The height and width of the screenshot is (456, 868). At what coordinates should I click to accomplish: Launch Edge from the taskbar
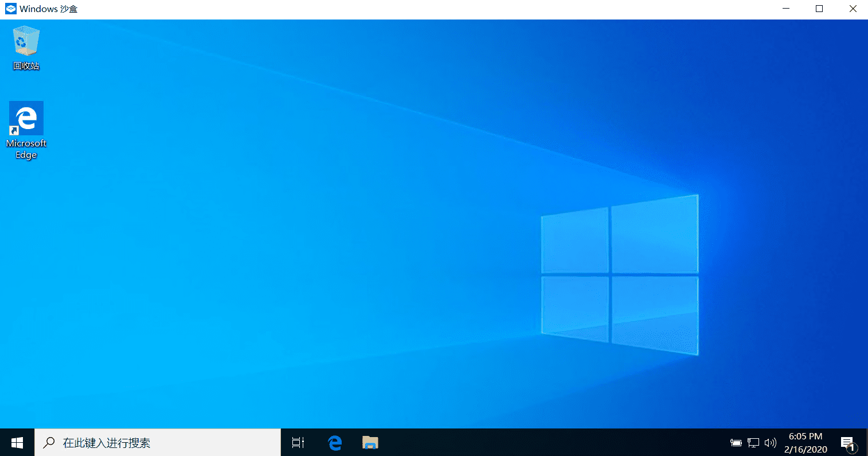(335, 442)
